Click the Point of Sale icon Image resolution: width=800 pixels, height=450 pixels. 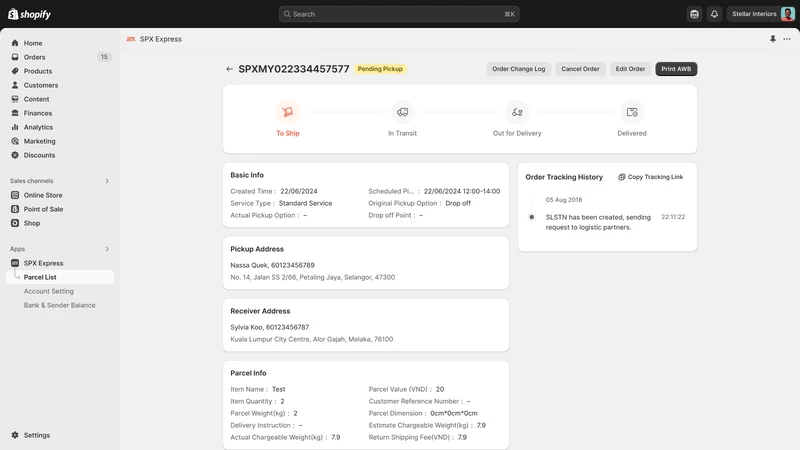click(15, 209)
